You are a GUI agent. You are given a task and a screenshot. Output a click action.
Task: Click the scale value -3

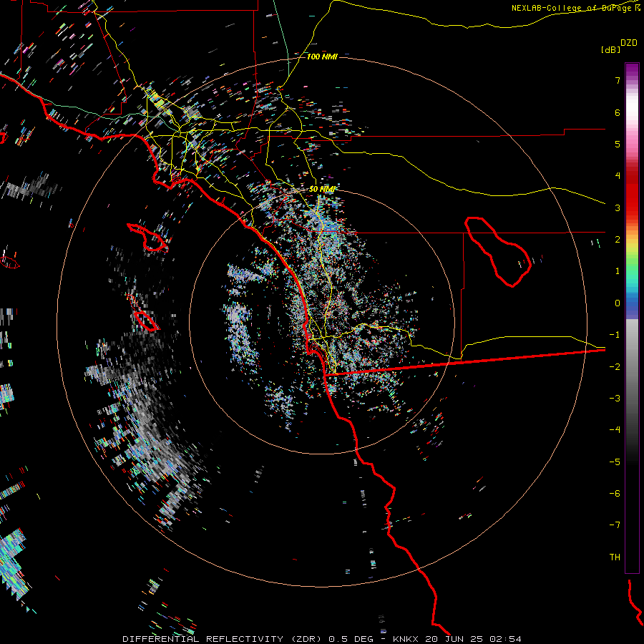615,398
